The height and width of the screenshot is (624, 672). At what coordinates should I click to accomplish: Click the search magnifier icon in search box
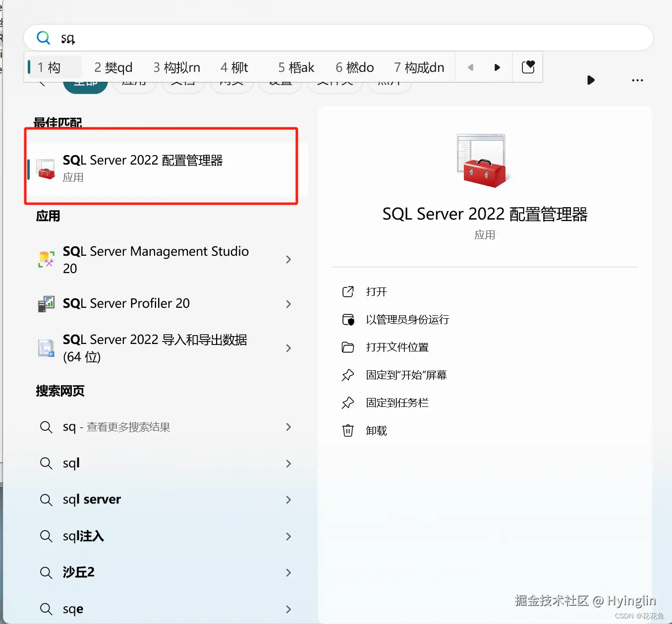coord(44,38)
